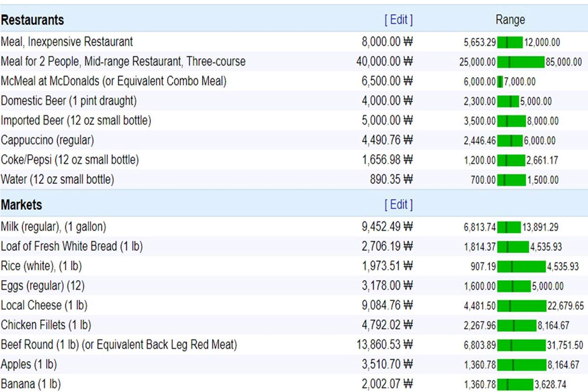Viewport: 588px width, 392px height.
Task: Click the 9,084.76 ₩ Local Cheese price
Action: (x=387, y=305)
